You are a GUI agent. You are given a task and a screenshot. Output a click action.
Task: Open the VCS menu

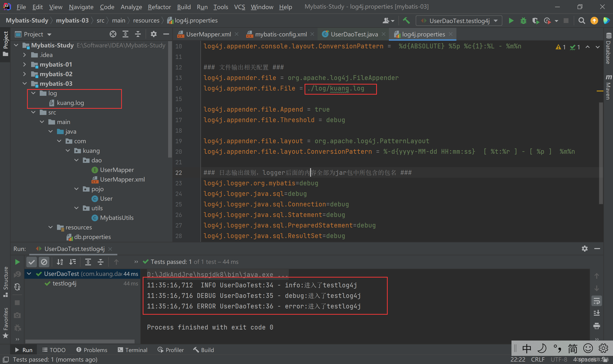pyautogui.click(x=239, y=7)
